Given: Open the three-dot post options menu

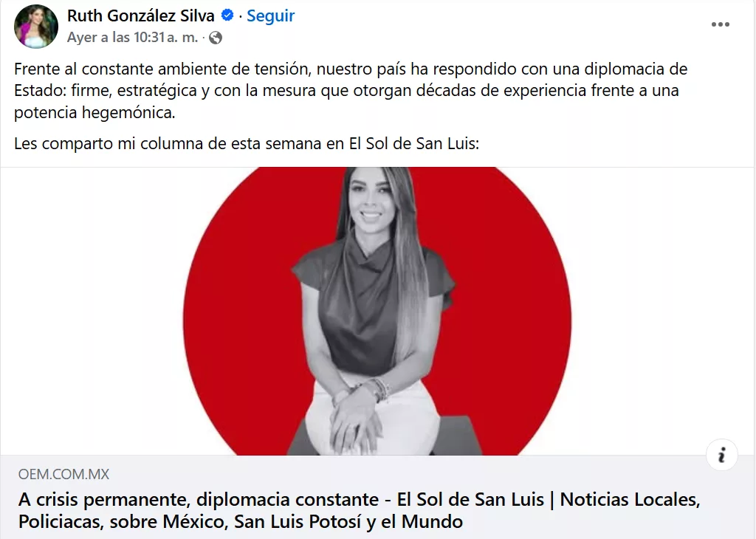Looking at the screenshot, I should tap(721, 24).
